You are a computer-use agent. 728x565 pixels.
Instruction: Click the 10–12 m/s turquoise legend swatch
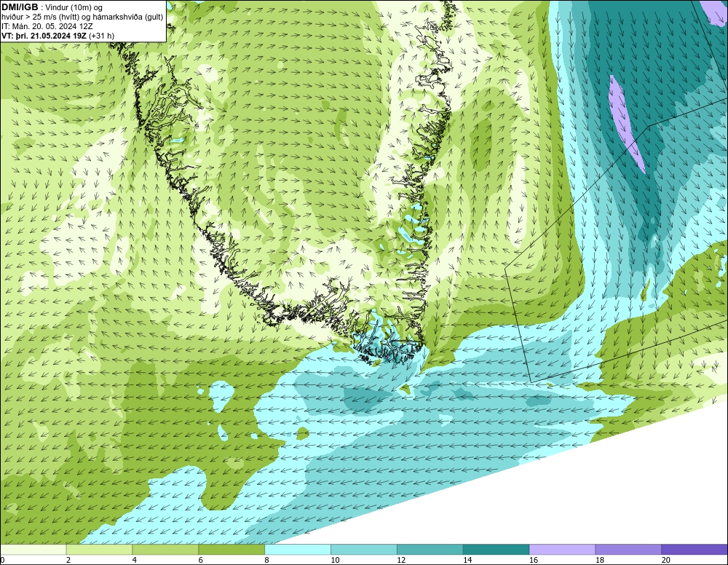pos(363,550)
